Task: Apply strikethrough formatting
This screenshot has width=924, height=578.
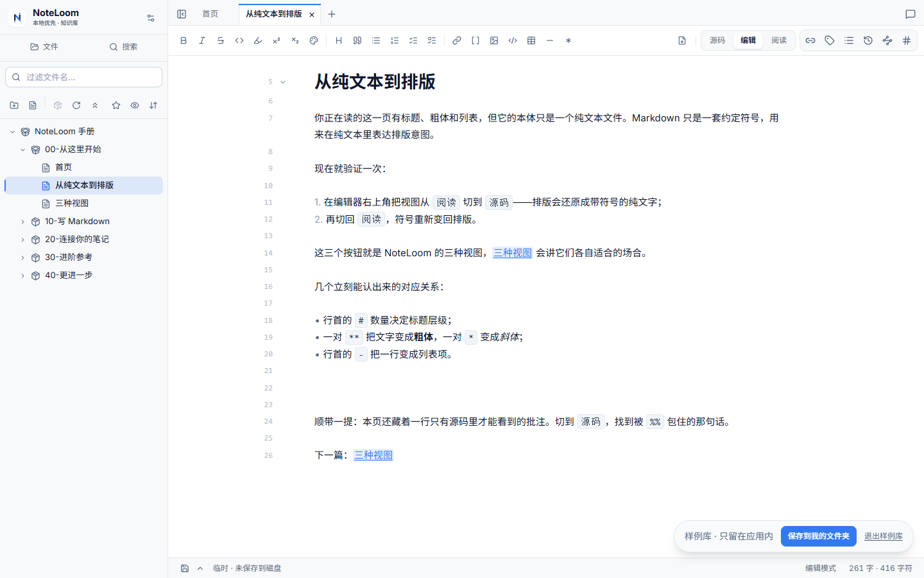Action: [221, 40]
